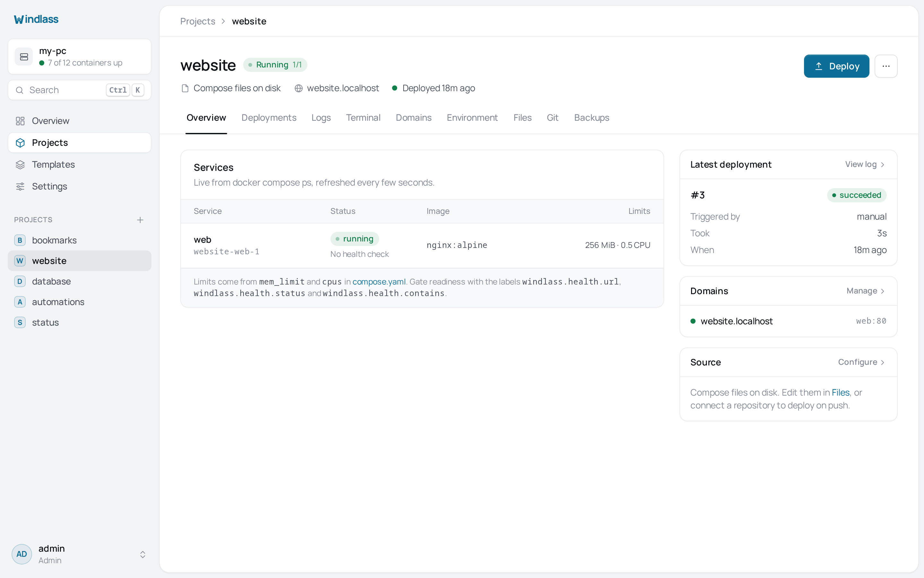
Task: Go to Projects breadcrumb
Action: click(x=198, y=22)
